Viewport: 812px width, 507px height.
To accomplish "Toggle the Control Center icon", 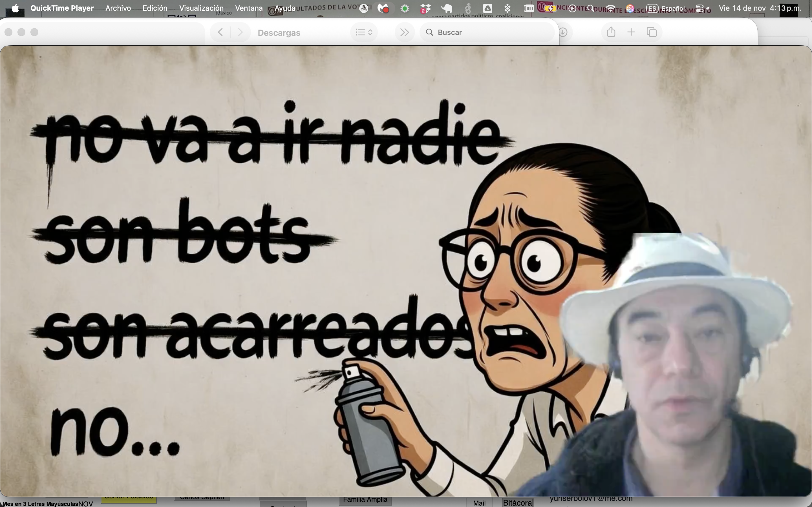I will [x=701, y=8].
